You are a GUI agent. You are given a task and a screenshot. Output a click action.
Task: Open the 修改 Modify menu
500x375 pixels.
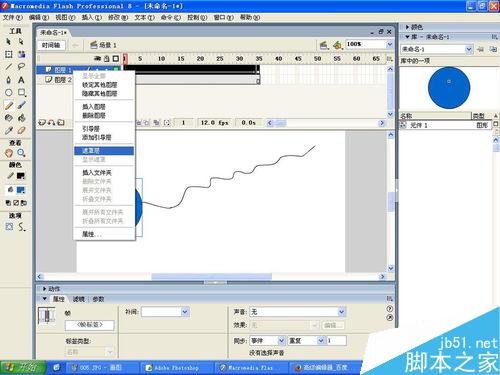point(118,17)
